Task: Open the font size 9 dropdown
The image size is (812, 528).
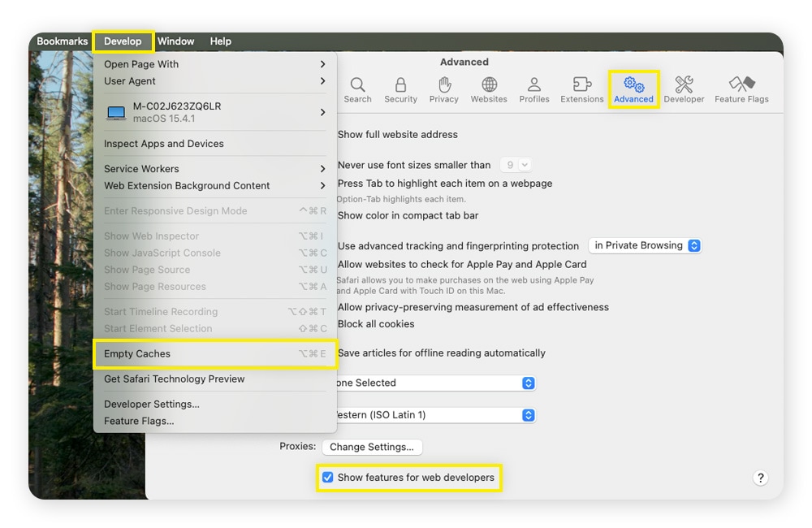Action: 516,165
